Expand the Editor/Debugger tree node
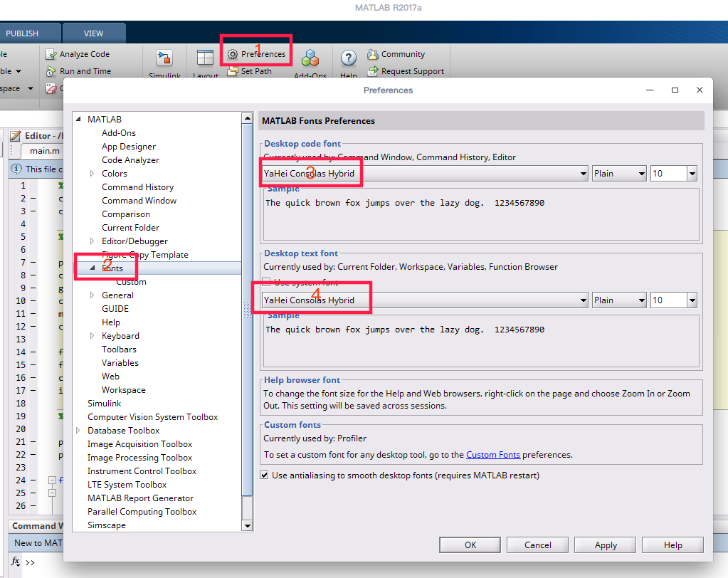The width and height of the screenshot is (728, 578). [x=92, y=241]
